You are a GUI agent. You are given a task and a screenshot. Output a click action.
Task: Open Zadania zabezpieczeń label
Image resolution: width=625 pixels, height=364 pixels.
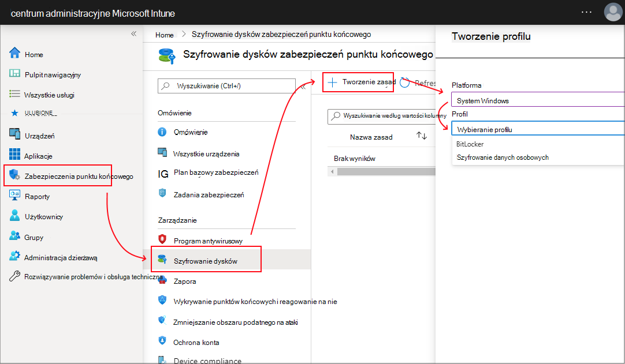point(209,195)
